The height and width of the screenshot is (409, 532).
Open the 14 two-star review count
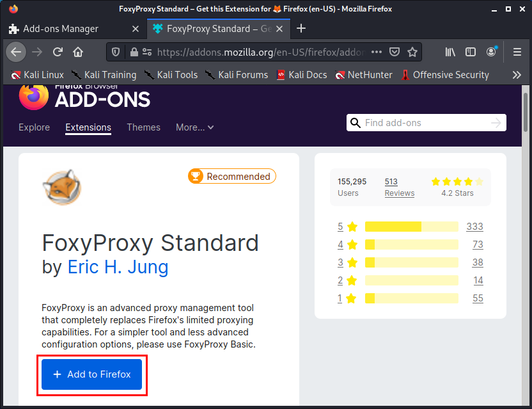click(x=478, y=280)
